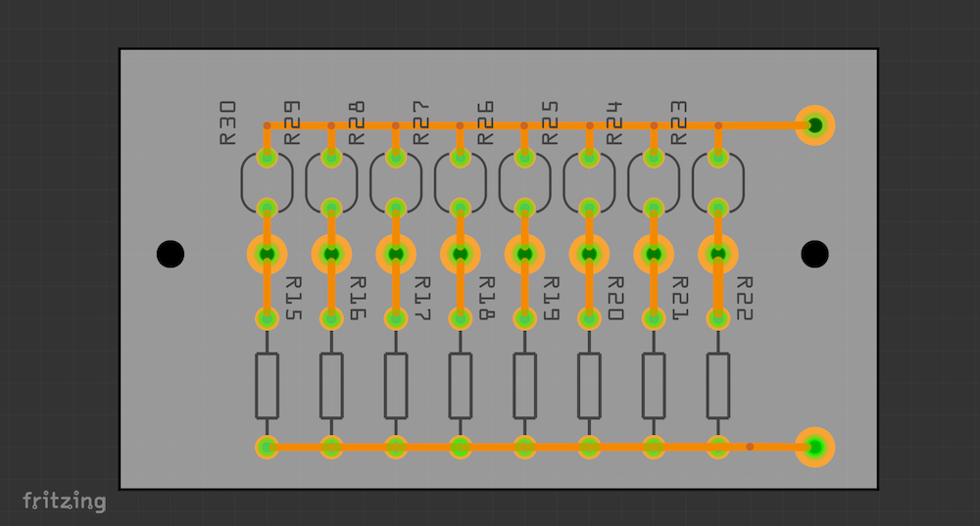Select the R21 resistor body outline
The width and height of the screenshot is (980, 526).
654,386
